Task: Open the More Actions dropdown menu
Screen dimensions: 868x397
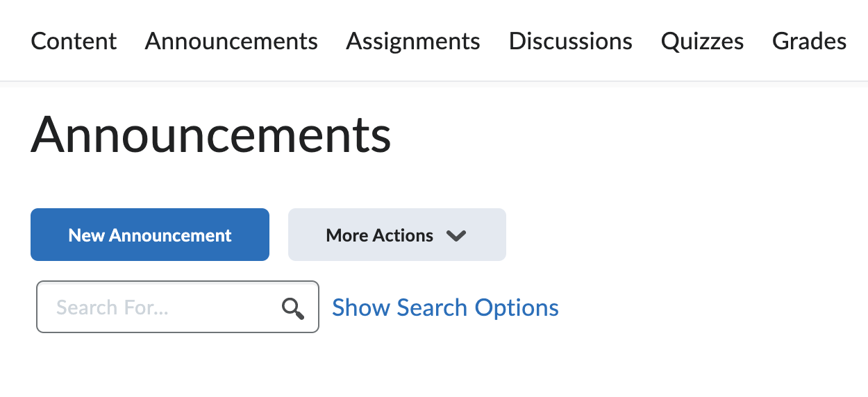Action: [397, 235]
